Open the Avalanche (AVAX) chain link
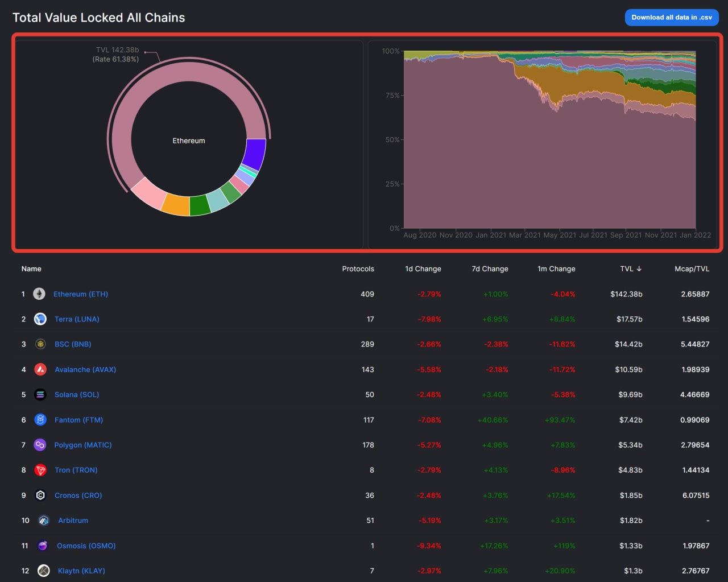This screenshot has width=728, height=582. (x=85, y=369)
